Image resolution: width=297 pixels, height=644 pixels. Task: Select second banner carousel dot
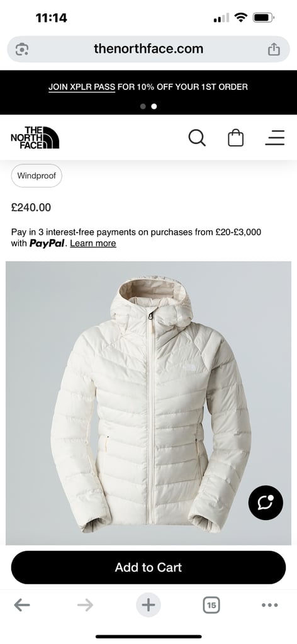(154, 106)
